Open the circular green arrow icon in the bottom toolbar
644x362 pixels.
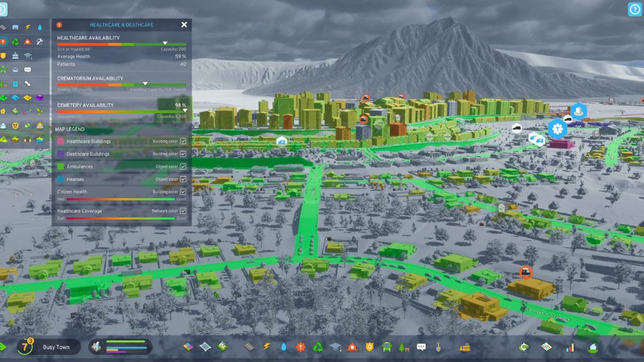pos(523,347)
